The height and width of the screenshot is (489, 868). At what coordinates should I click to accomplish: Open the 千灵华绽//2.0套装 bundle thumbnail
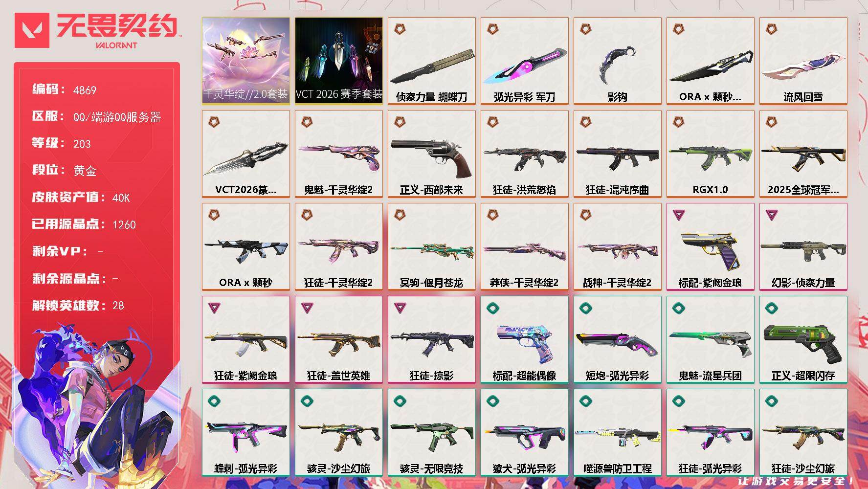245,61
